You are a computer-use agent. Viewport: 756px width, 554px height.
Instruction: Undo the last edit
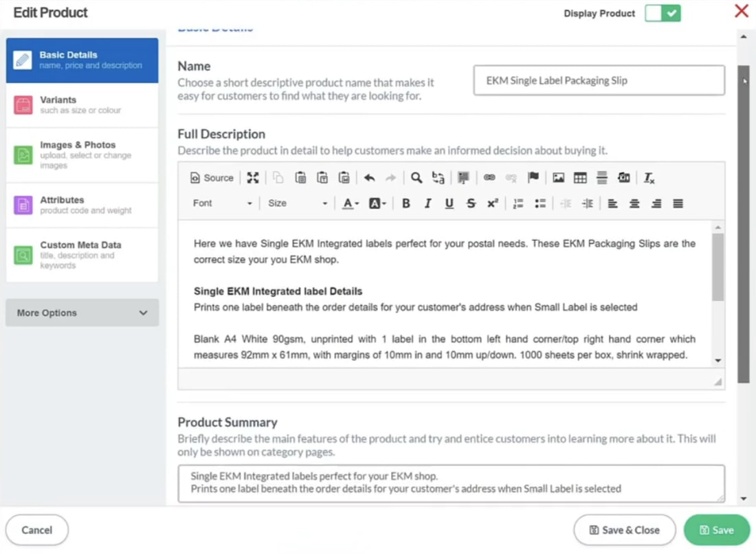tap(369, 178)
